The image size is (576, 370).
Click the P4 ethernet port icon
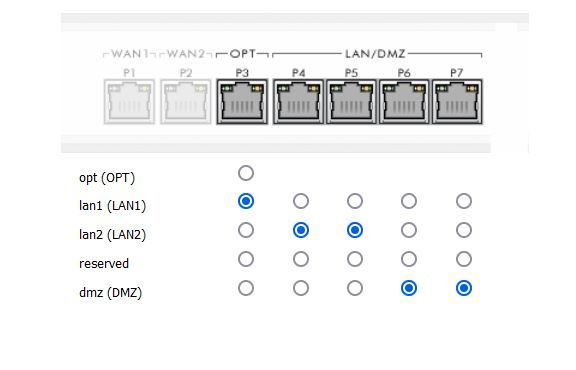click(x=298, y=102)
